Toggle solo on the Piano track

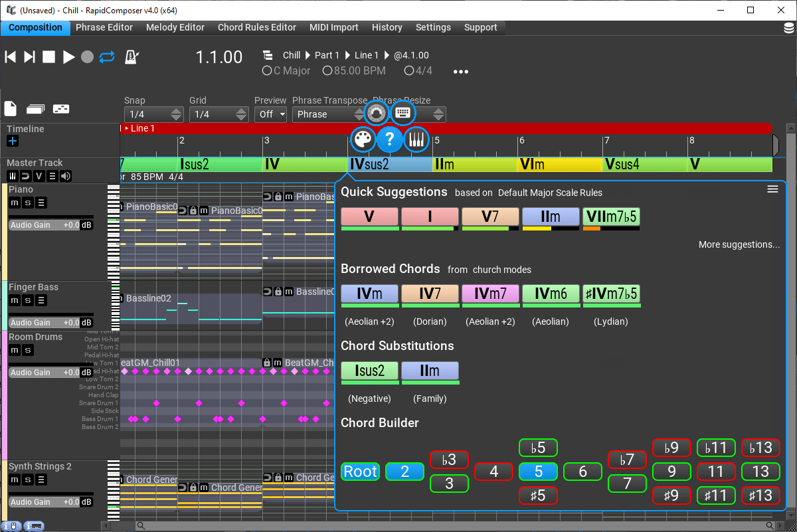[27, 203]
